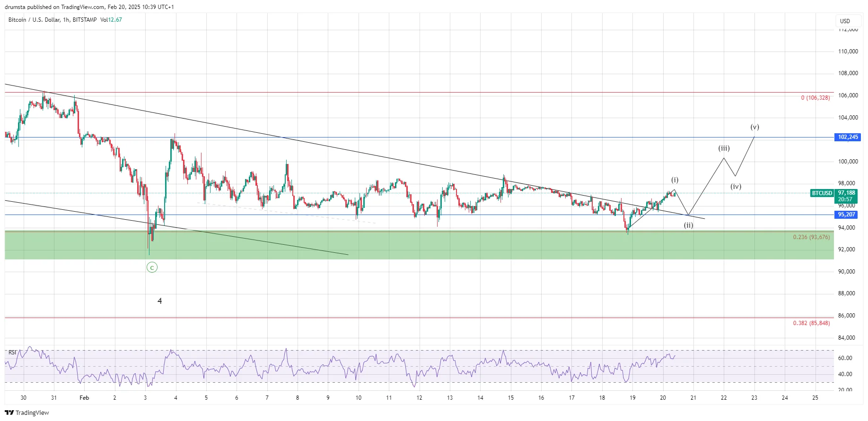Click the (ii) Elliott wave label
This screenshot has width=868, height=421.
[x=688, y=225]
